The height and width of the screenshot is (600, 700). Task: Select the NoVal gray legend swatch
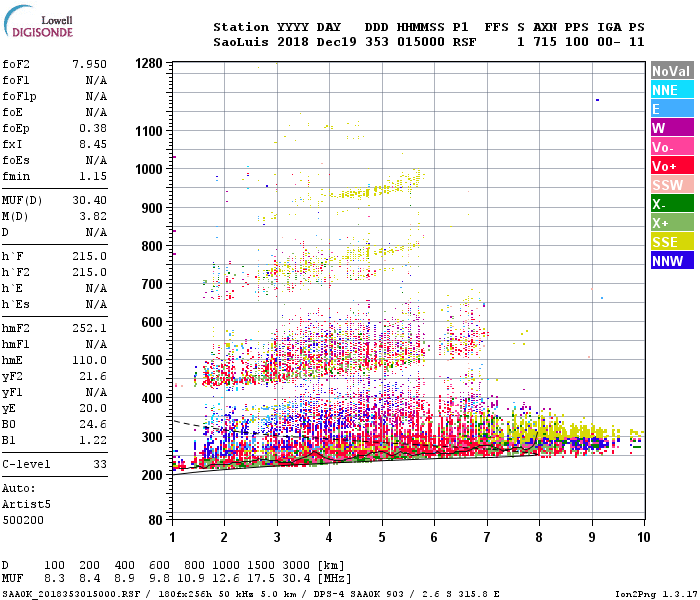click(x=672, y=71)
